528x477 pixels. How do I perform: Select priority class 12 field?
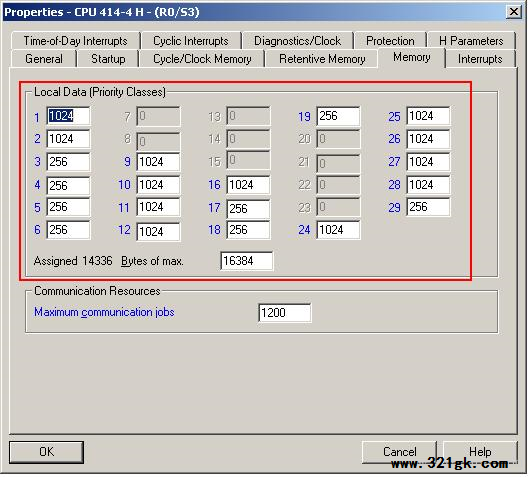(x=158, y=232)
